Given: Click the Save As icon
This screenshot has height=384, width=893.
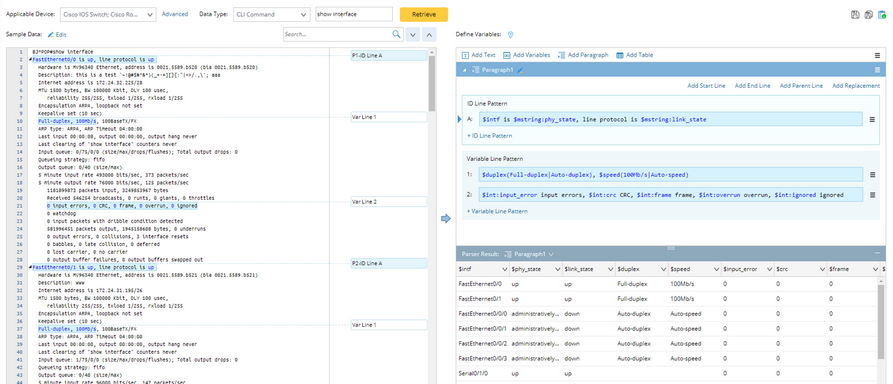Looking at the screenshot, I should pyautogui.click(x=869, y=15).
